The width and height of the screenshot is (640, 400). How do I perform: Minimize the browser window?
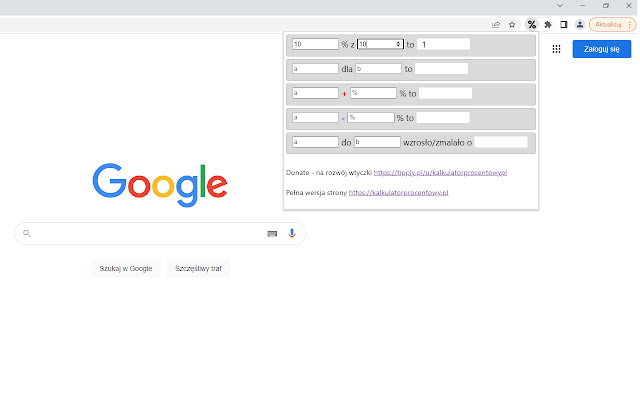pyautogui.click(x=583, y=6)
